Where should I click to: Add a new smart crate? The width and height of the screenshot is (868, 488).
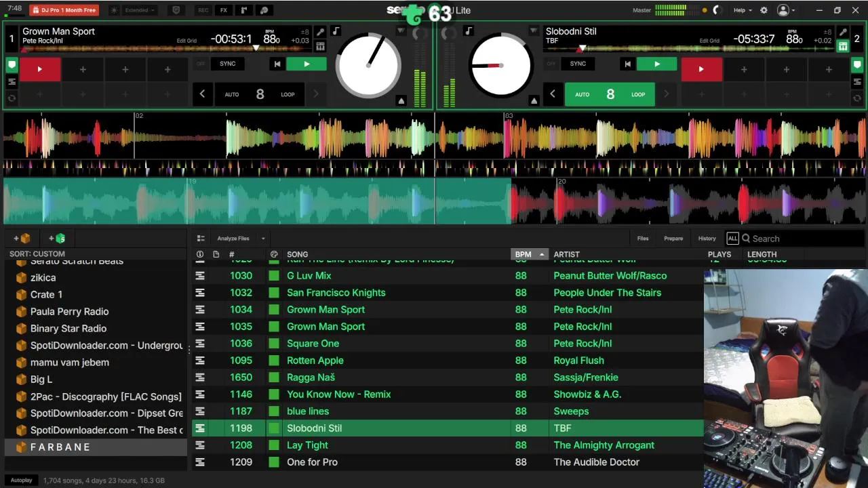(57, 239)
